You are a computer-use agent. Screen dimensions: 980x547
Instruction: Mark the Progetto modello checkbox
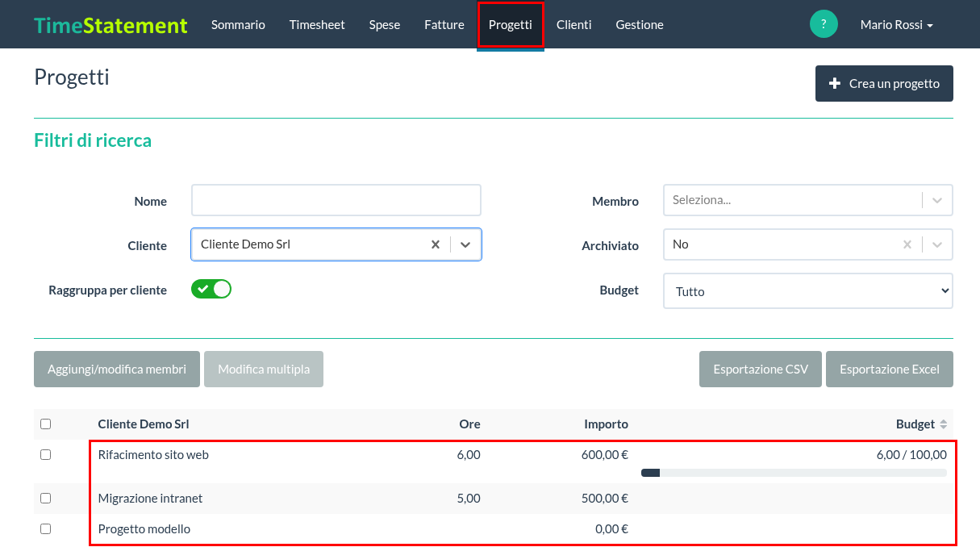(45, 529)
